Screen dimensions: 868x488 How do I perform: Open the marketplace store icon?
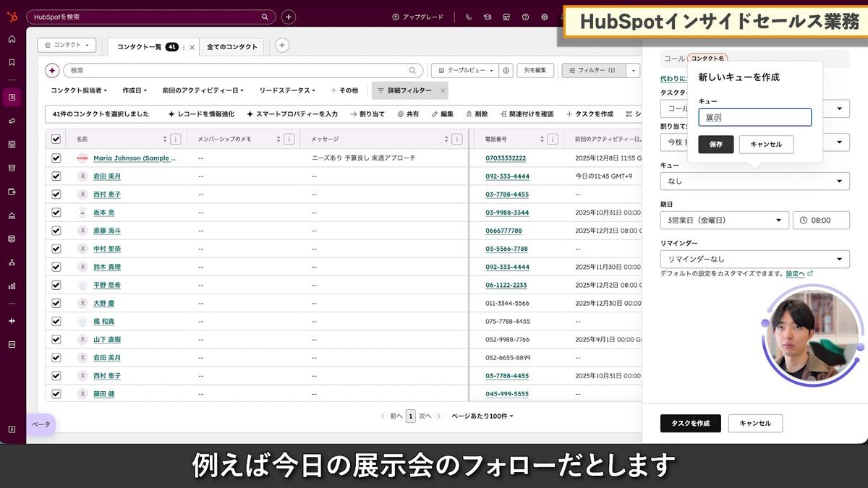pos(506,17)
